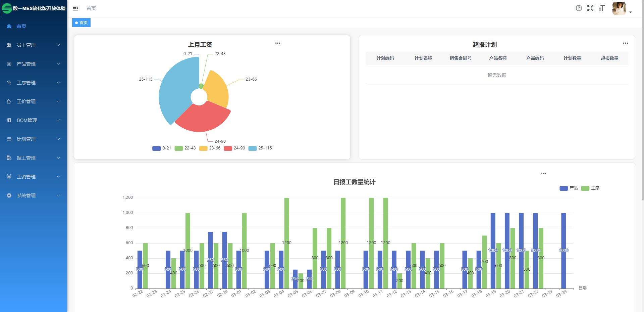Expand the BOM管理 sidebar menu
Image resolution: width=644 pixels, height=312 pixels.
[34, 120]
